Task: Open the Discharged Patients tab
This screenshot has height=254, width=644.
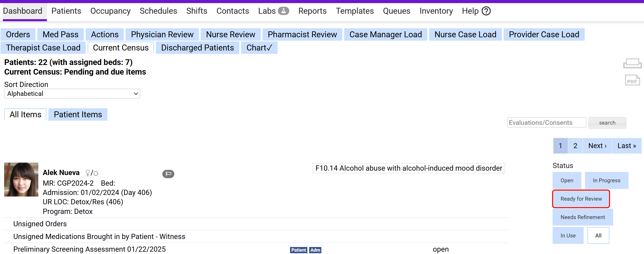Action: coord(197,48)
